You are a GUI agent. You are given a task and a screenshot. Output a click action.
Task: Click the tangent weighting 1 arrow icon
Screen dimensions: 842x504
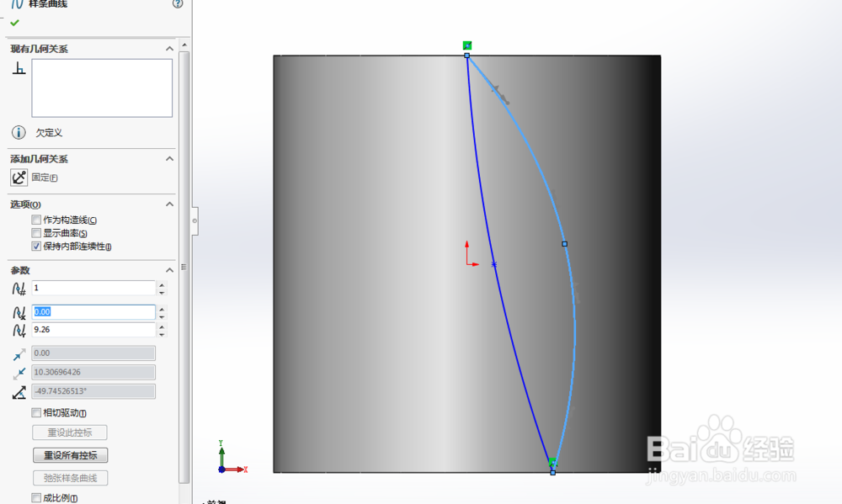pyautogui.click(x=19, y=354)
